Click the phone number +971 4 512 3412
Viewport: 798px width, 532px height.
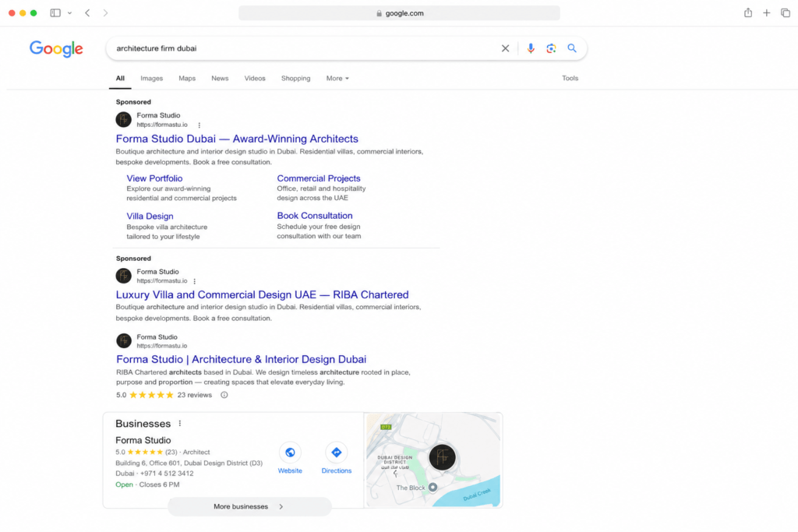pyautogui.click(x=167, y=474)
